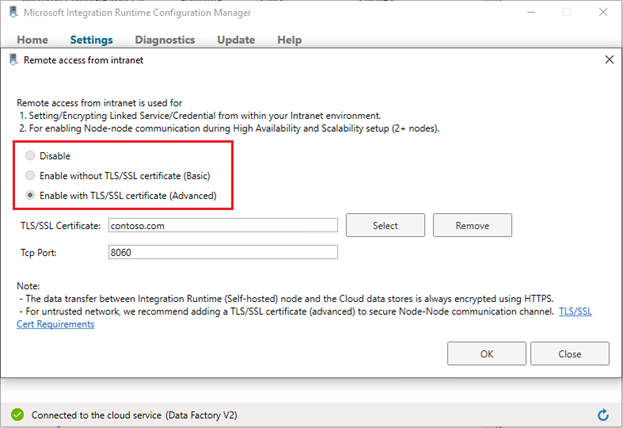Click the refresh icon in status bar

(x=603, y=415)
